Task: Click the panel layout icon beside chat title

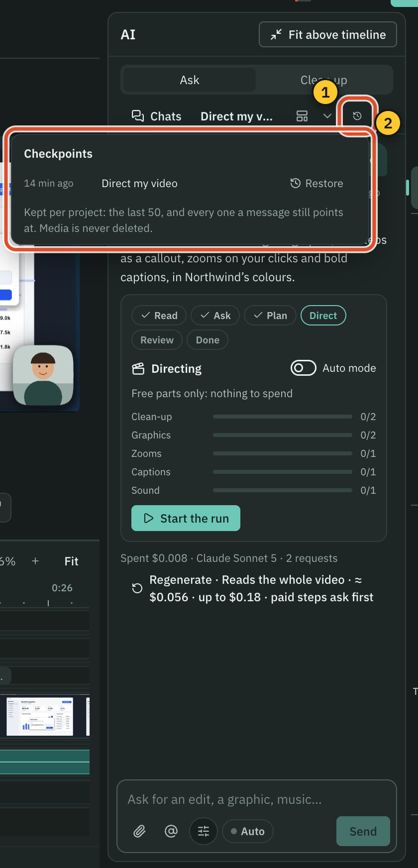Action: tap(302, 116)
